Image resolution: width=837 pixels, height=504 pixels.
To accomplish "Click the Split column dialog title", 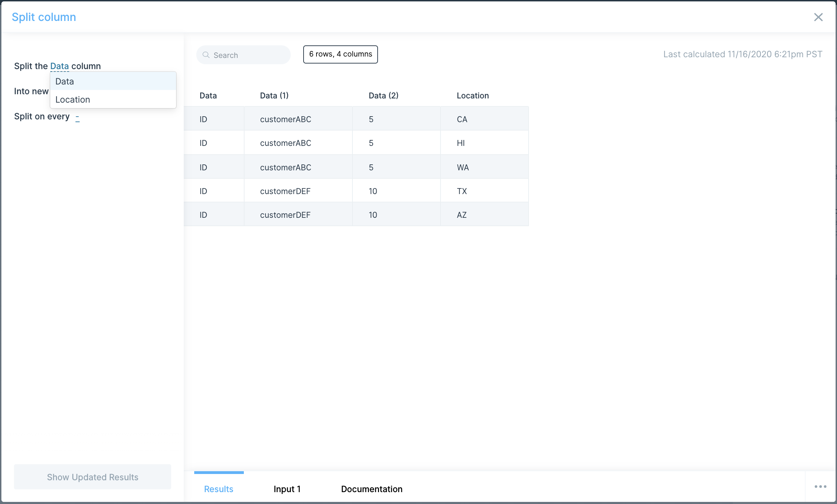I will (x=44, y=17).
